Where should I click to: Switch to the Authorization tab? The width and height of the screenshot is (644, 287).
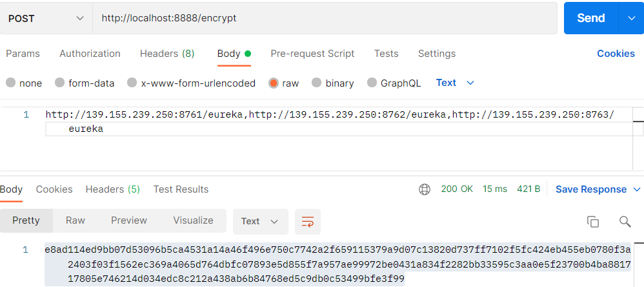tap(90, 54)
